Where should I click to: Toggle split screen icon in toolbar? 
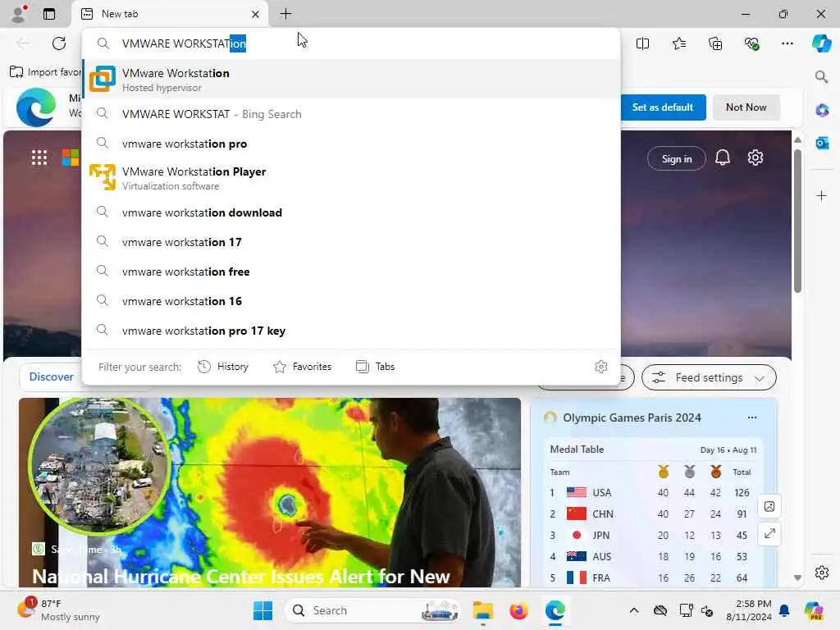[642, 43]
